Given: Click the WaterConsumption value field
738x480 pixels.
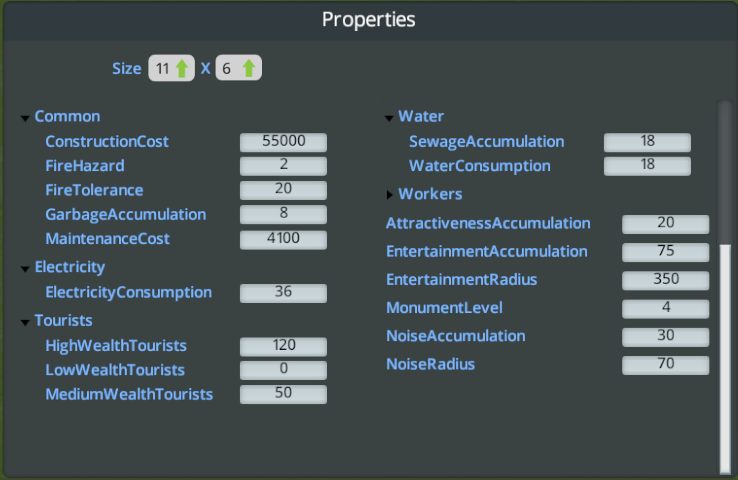Looking at the screenshot, I should [647, 166].
